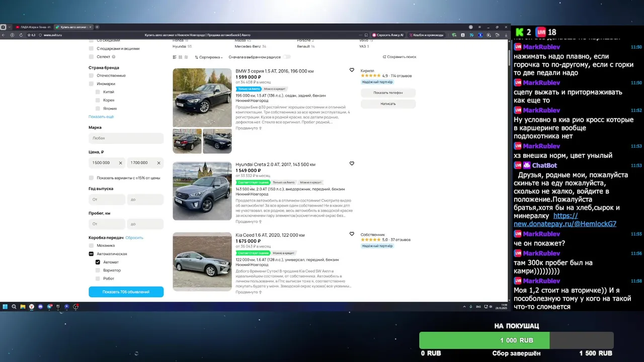Check the Корея brand country option
Image resolution: width=644 pixels, height=362 pixels.
(x=98, y=100)
